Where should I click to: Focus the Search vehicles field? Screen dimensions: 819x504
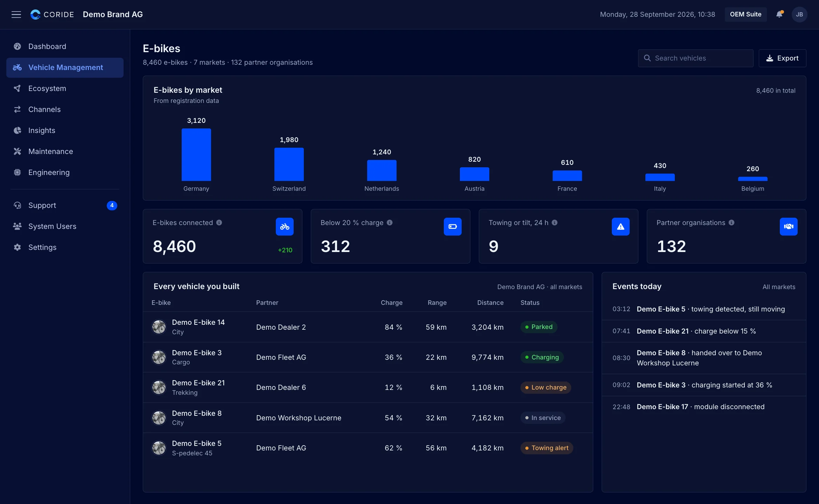(x=695, y=58)
